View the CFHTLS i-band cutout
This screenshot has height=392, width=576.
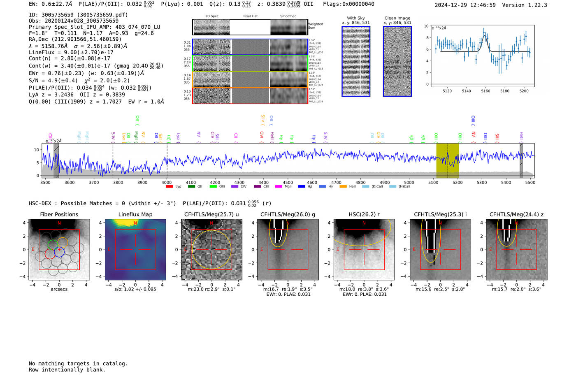coord(440,250)
